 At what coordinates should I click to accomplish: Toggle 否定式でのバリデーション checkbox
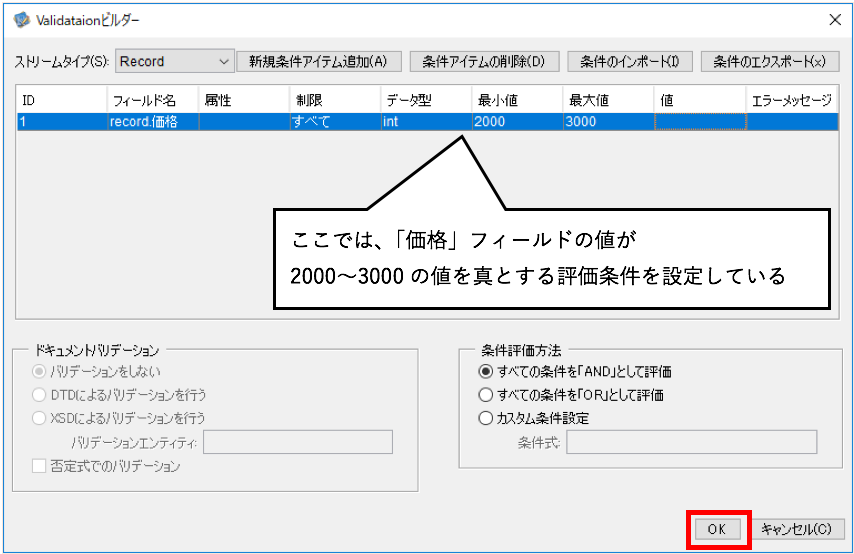coord(39,466)
